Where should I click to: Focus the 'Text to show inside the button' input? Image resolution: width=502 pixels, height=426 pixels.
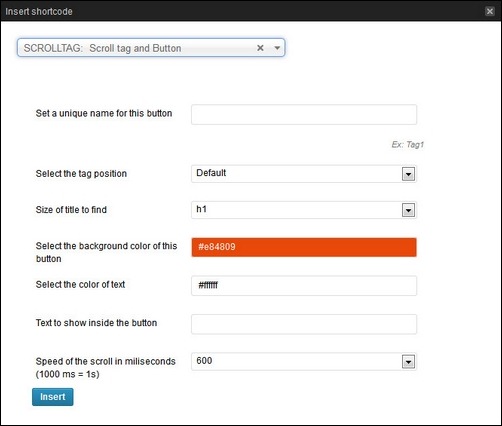(304, 324)
